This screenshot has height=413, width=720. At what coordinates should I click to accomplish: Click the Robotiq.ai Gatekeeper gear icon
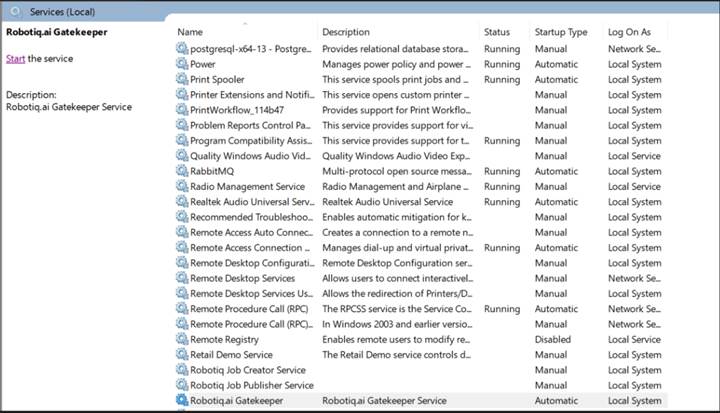click(182, 400)
